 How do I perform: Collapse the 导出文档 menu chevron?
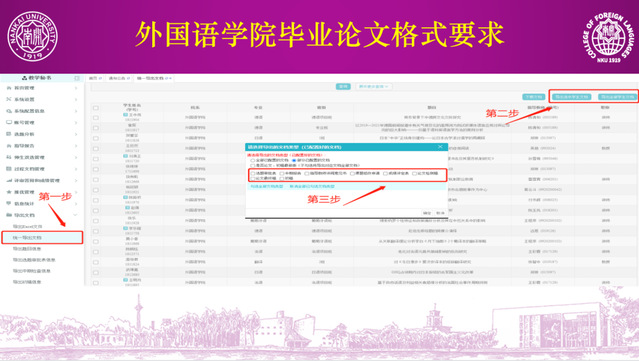pyautogui.click(x=75, y=215)
